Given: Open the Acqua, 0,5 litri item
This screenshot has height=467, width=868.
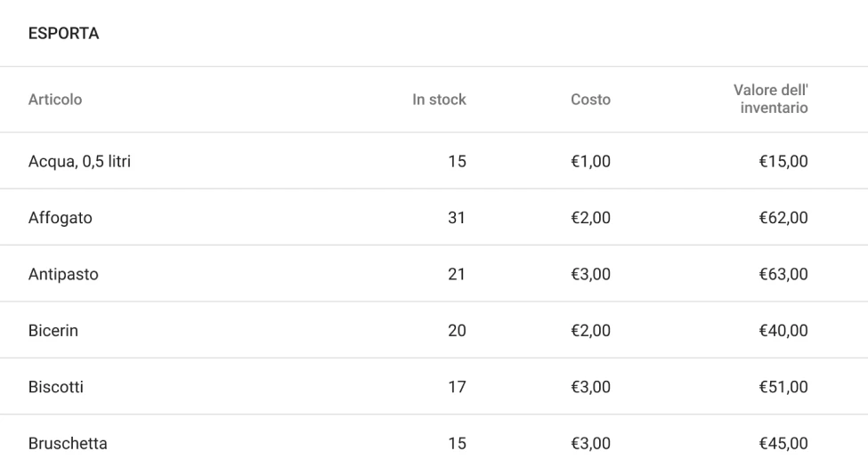Looking at the screenshot, I should point(80,161).
